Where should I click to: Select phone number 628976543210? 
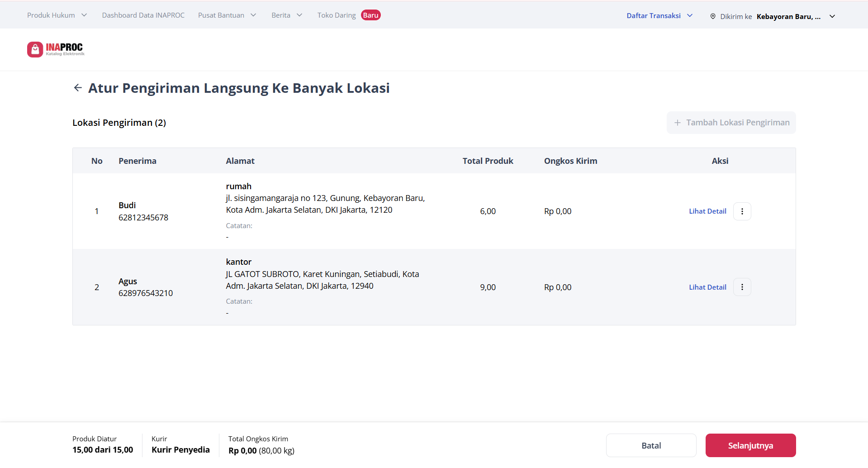click(146, 293)
